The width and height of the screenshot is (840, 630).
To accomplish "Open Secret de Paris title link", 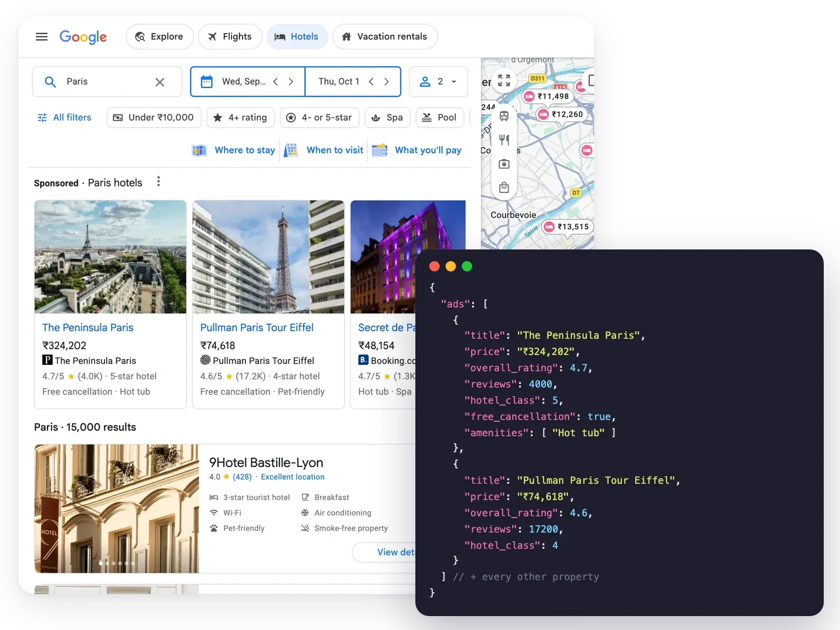I will pyautogui.click(x=387, y=328).
